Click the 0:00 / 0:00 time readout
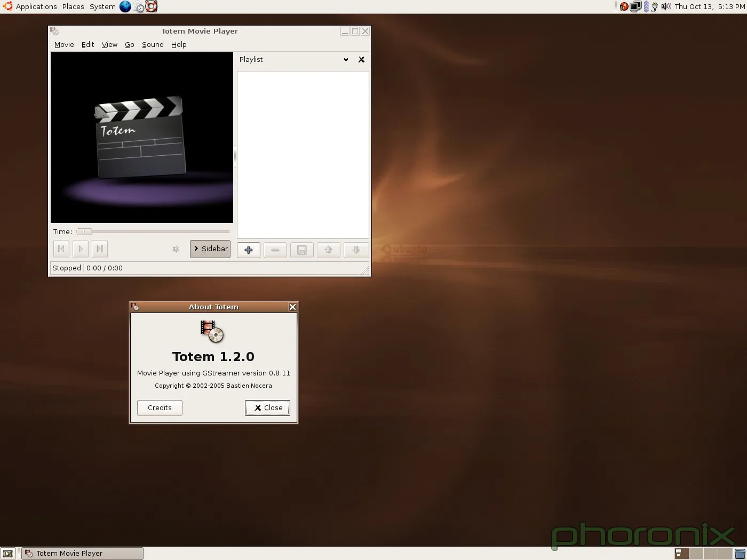Viewport: 747px width, 560px height. click(x=105, y=268)
